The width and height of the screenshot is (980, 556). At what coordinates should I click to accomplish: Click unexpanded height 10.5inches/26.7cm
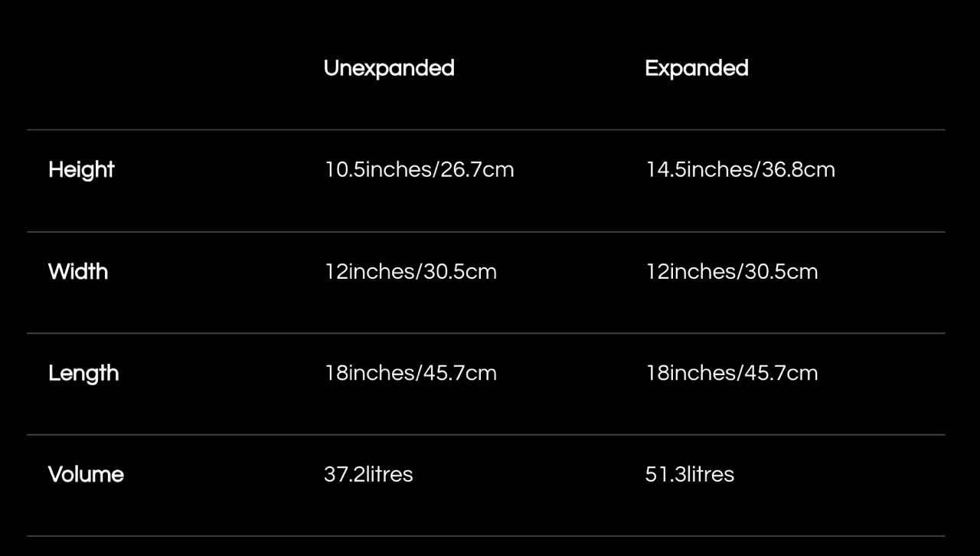[x=419, y=169]
